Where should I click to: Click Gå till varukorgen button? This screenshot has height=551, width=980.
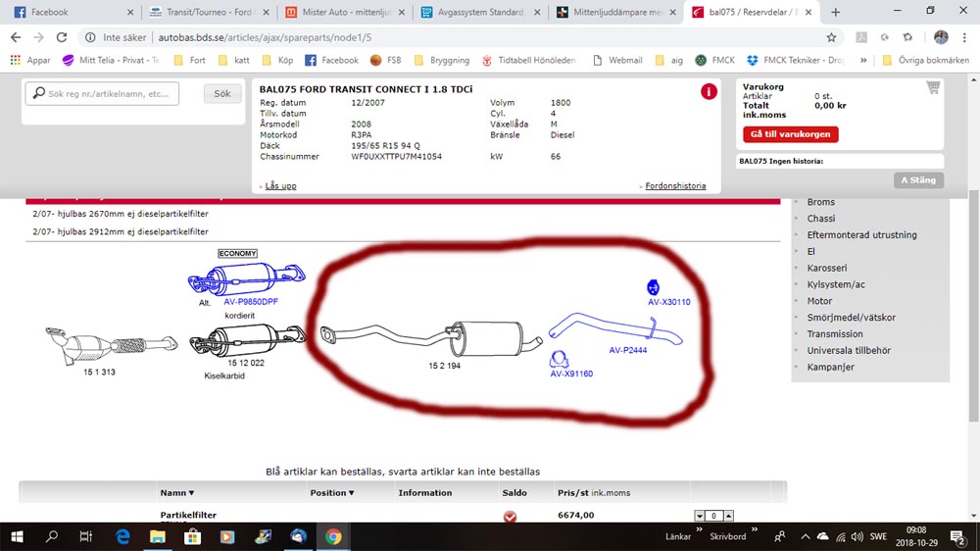790,134
